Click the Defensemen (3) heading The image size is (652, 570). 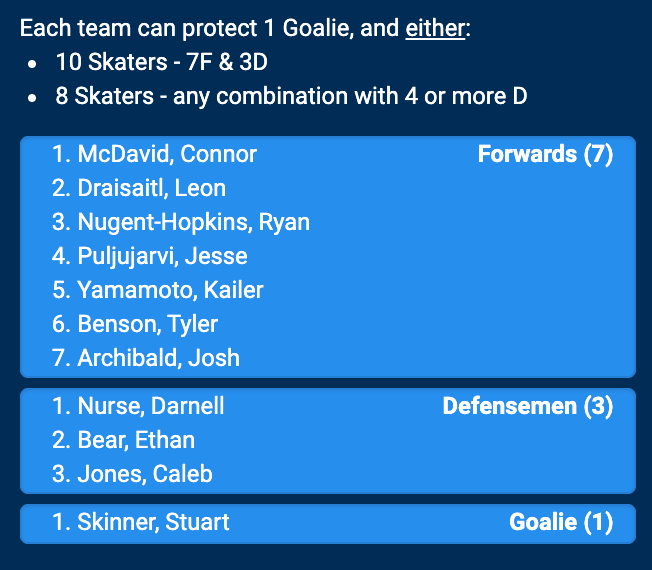(527, 406)
